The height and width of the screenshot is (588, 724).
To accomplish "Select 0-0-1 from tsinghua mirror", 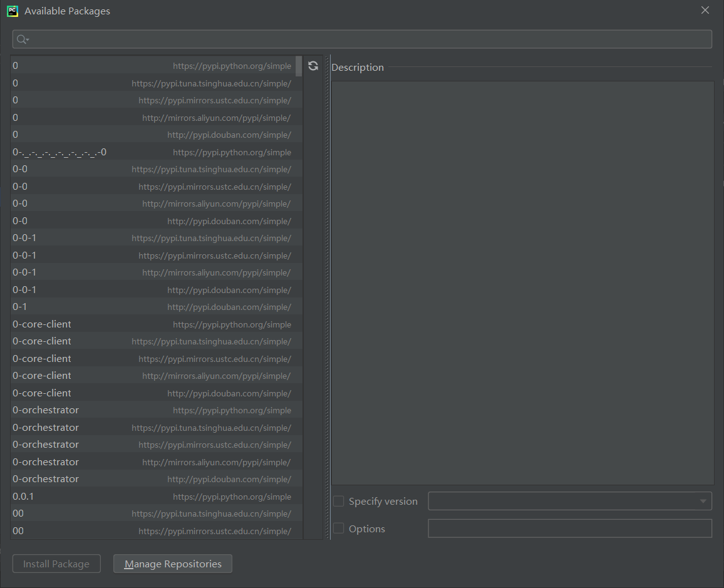I will pos(157,238).
